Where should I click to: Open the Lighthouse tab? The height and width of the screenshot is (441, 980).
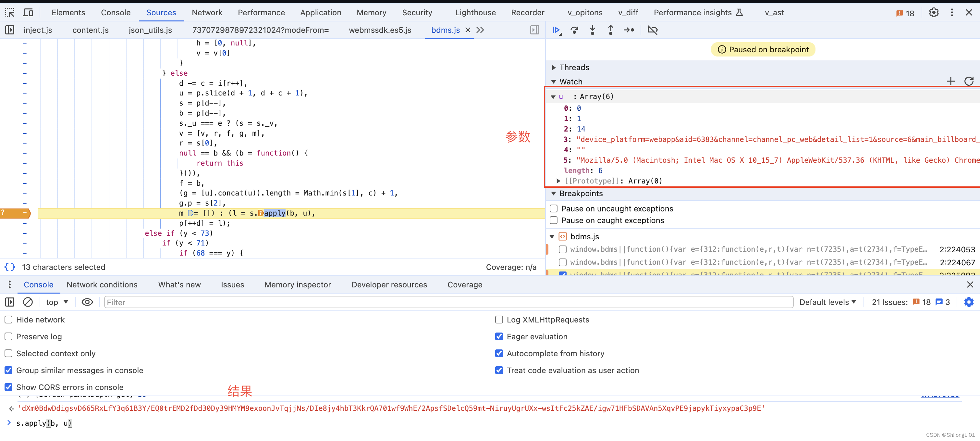click(475, 13)
